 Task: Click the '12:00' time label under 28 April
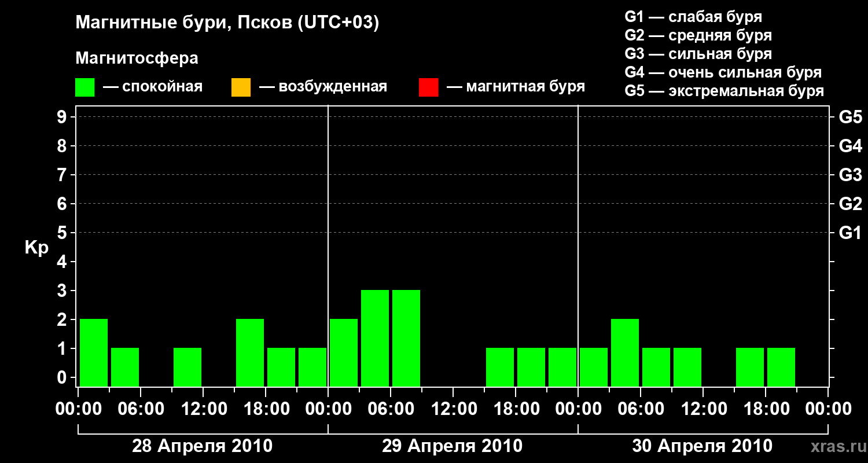tap(203, 409)
